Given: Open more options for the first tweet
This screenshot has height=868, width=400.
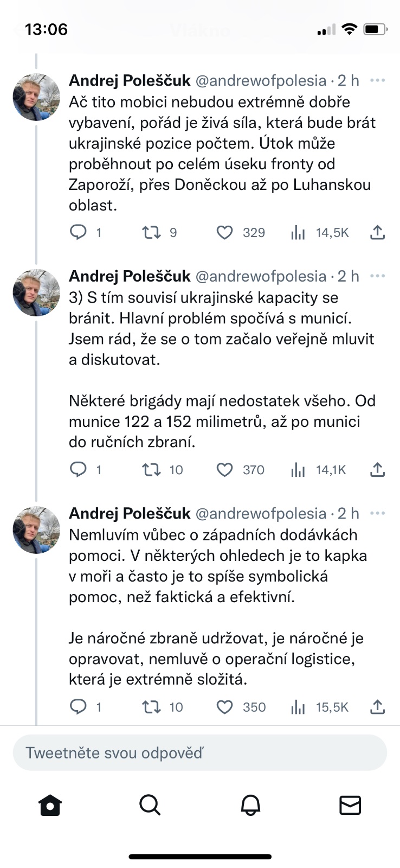Looking at the screenshot, I should pyautogui.click(x=377, y=81).
